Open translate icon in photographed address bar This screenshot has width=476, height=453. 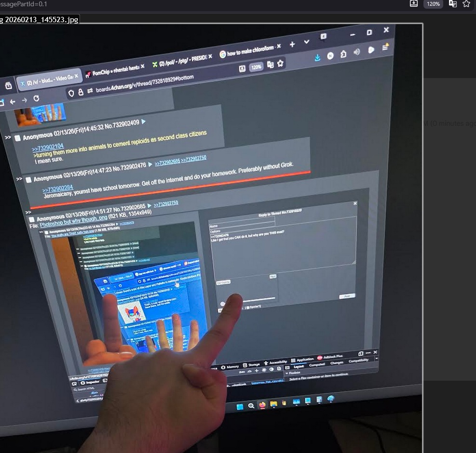(270, 65)
